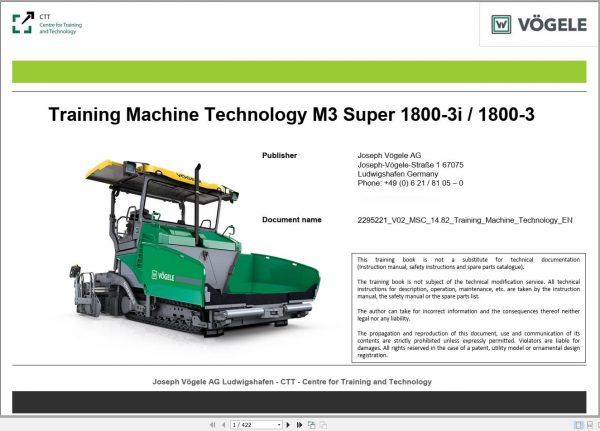Click the footer text Joseph Vögele AG Ludwigshafen - CTT
Viewport: 600px width, 431px height.
[x=292, y=382]
